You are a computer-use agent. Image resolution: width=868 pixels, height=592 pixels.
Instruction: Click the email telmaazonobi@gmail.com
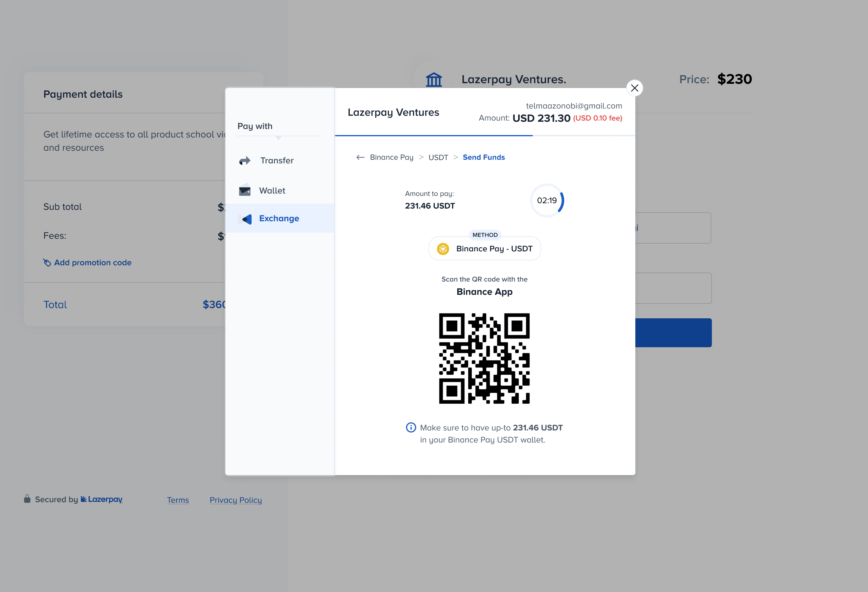point(574,106)
